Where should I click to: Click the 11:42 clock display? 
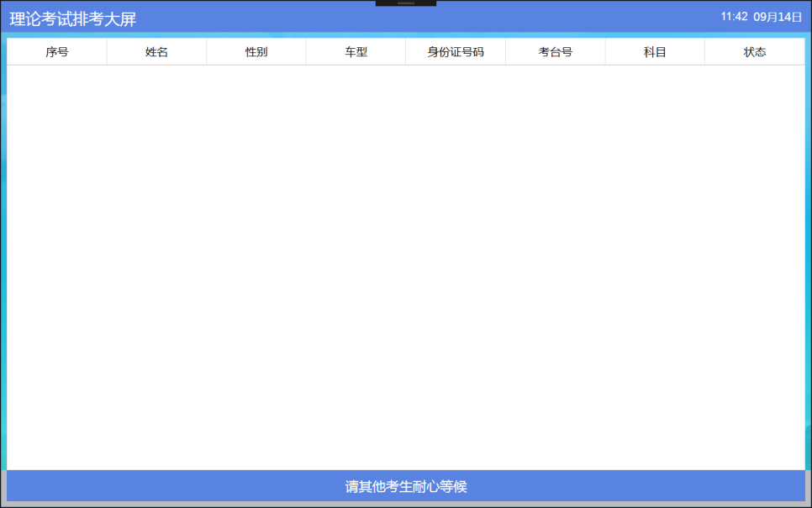[x=735, y=17]
